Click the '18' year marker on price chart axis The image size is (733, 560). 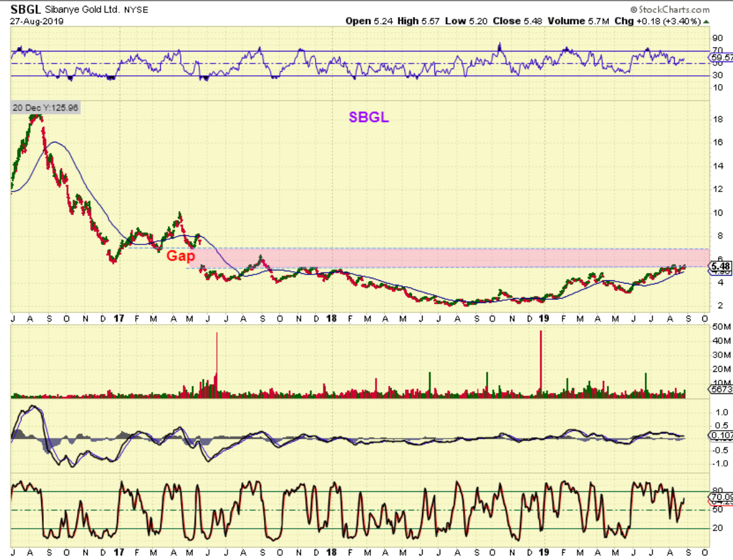point(331,318)
